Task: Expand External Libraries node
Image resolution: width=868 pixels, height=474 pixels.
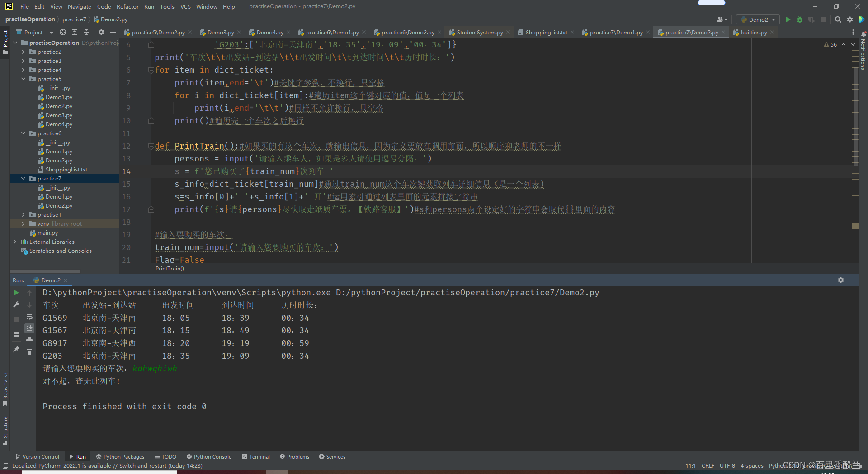Action: pos(15,242)
